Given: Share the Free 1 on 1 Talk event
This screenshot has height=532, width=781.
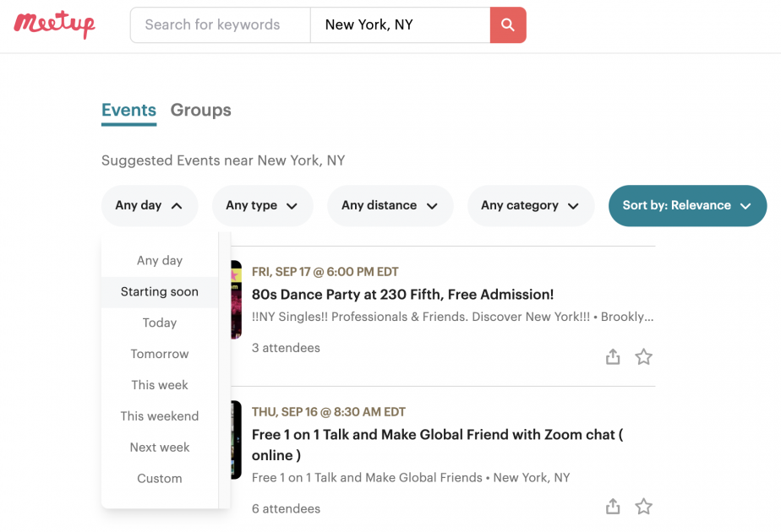Looking at the screenshot, I should 613,506.
